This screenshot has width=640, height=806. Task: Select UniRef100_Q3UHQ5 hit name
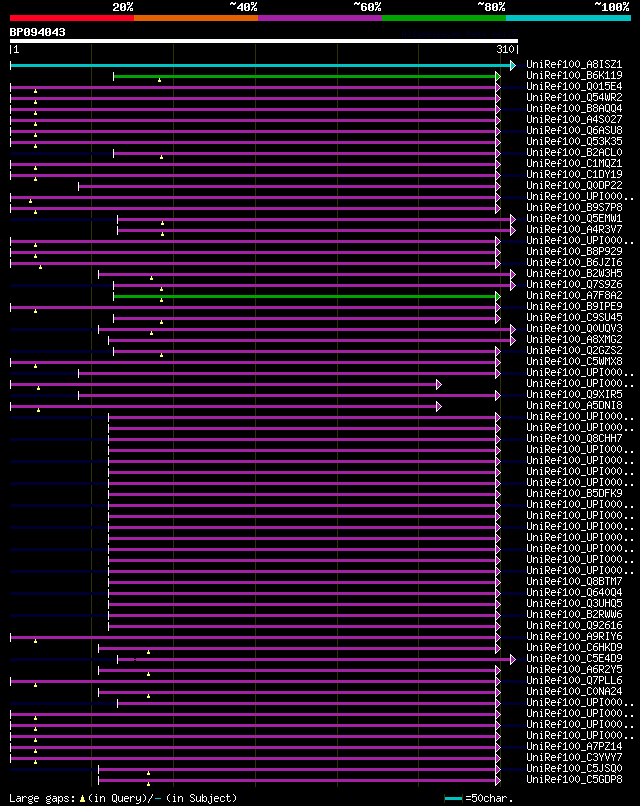tap(574, 603)
